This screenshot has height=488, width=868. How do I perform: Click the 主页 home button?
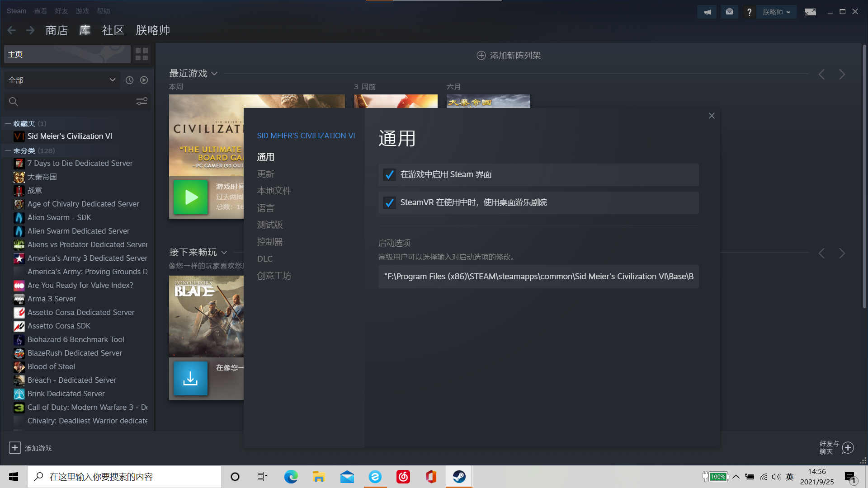tap(67, 54)
